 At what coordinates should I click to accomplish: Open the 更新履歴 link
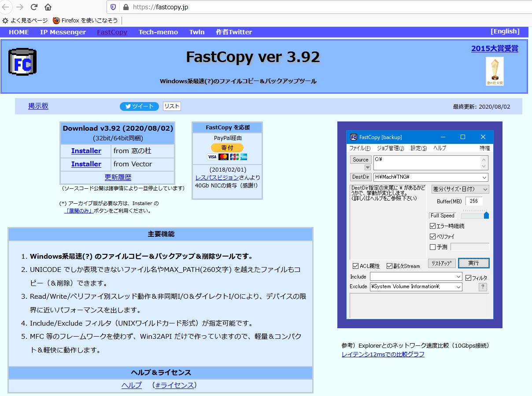tap(118, 177)
